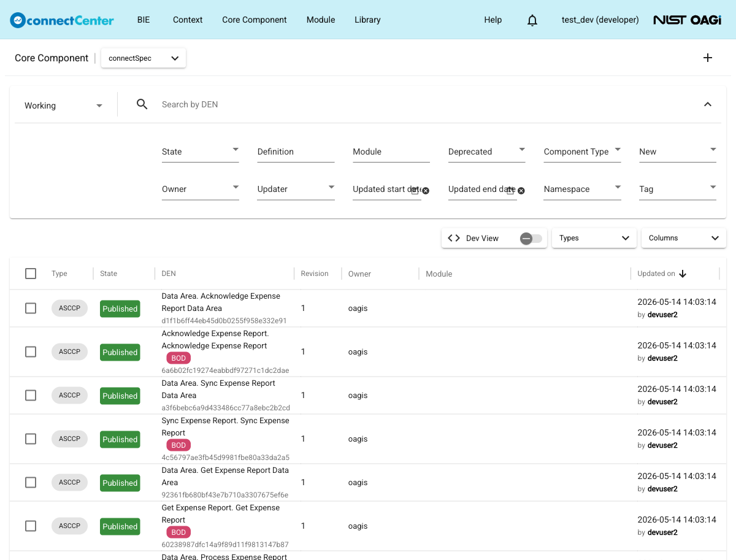Clear the Updated start date value

pyautogui.click(x=426, y=191)
